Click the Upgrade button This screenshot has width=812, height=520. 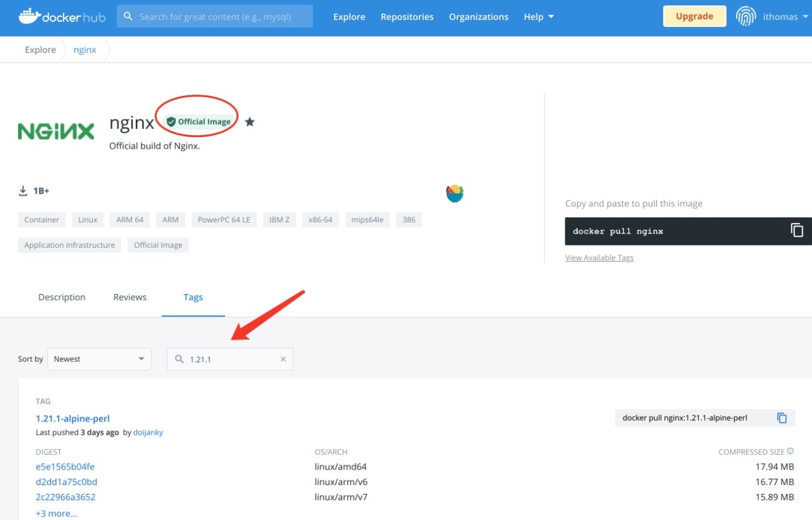point(694,16)
